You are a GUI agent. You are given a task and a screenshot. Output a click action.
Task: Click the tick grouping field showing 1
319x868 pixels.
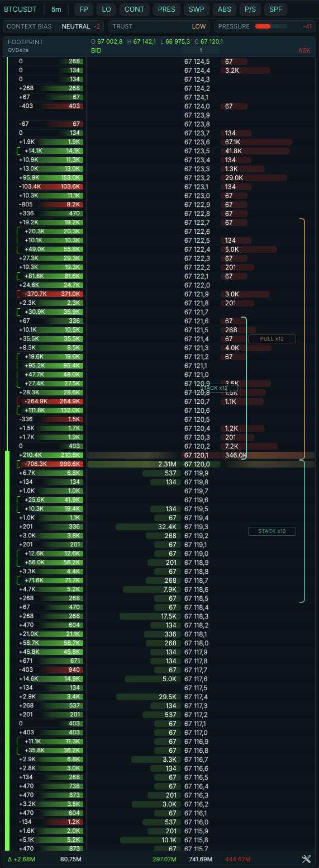click(x=200, y=50)
